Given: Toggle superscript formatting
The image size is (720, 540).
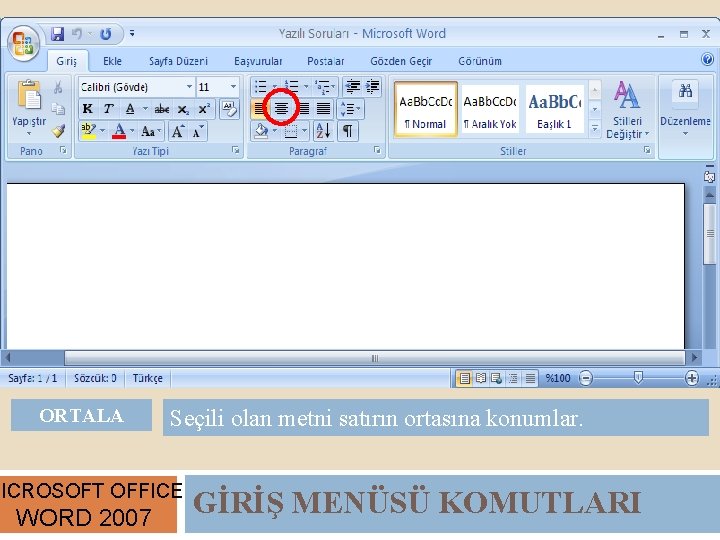Looking at the screenshot, I should click(x=204, y=109).
